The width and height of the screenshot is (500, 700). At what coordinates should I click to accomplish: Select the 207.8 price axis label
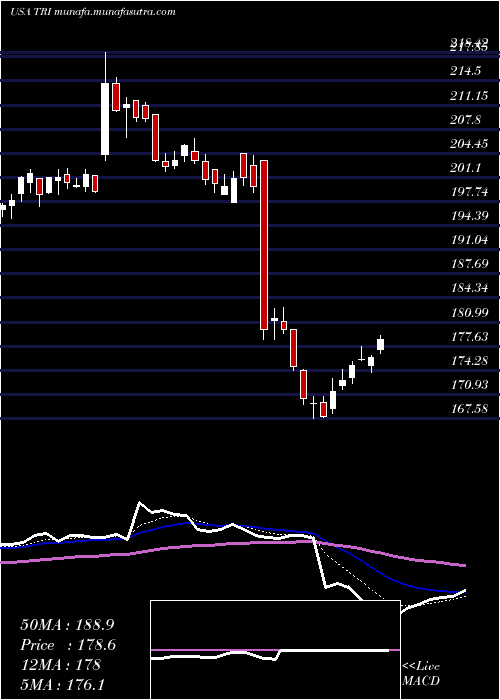[466, 120]
